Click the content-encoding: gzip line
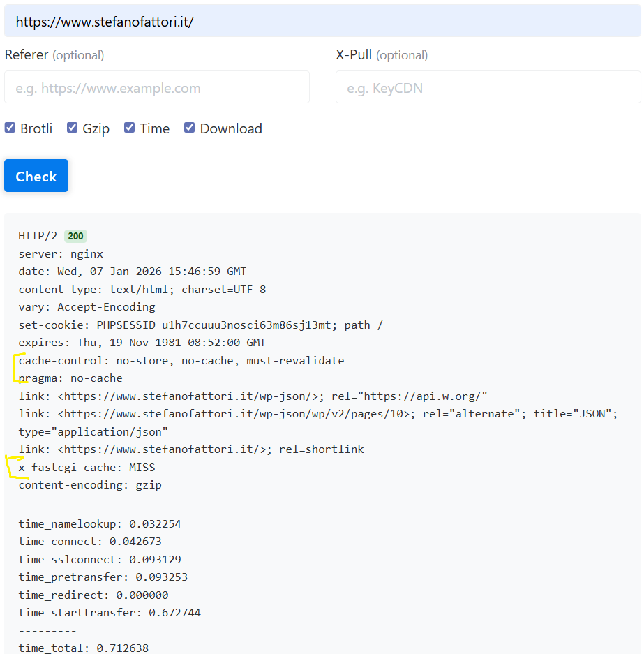Image resolution: width=644 pixels, height=654 pixels. click(90, 485)
